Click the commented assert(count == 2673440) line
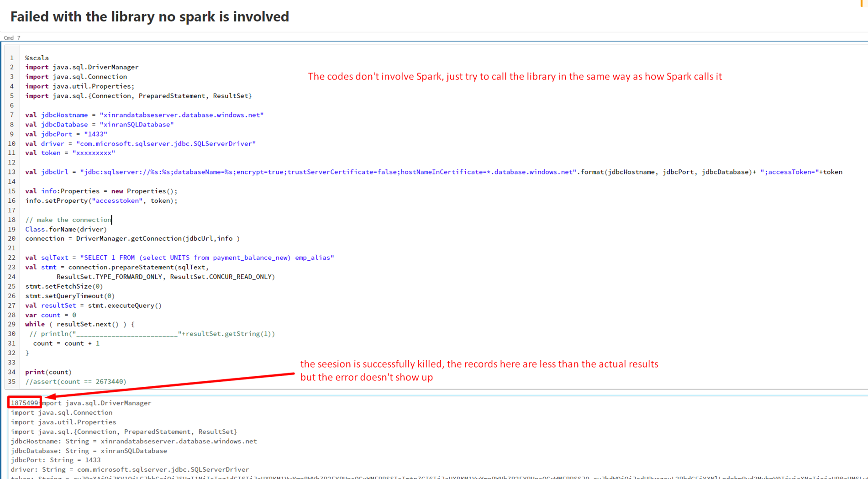The height and width of the screenshot is (479, 868). (75, 381)
